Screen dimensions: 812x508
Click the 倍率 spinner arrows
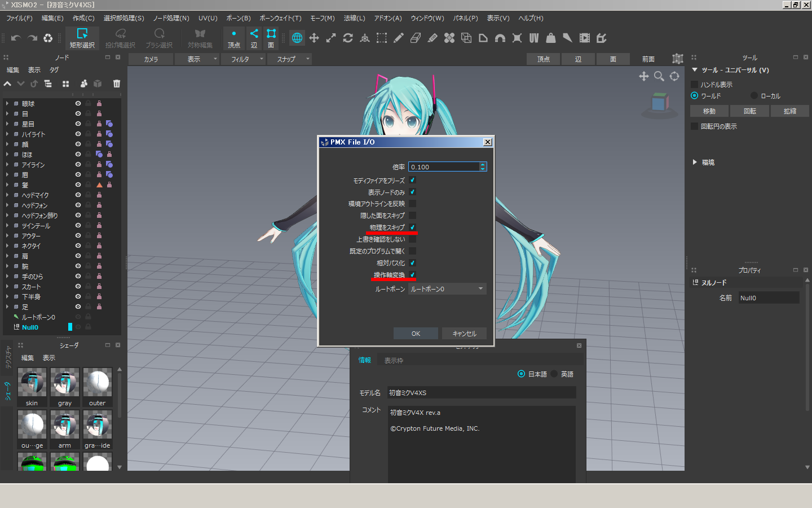point(483,167)
